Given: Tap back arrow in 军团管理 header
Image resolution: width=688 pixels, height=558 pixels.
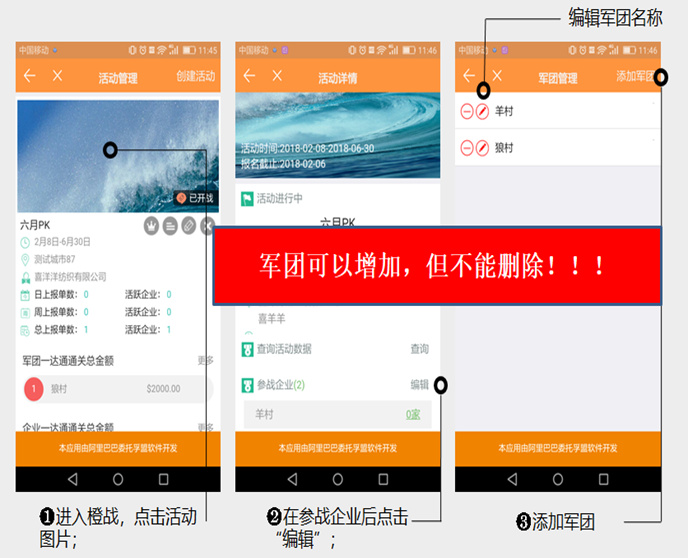Looking at the screenshot, I should (x=469, y=76).
